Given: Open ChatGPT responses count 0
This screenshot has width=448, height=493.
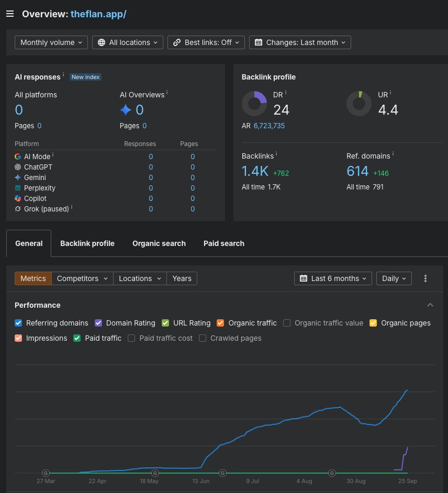Looking at the screenshot, I should pyautogui.click(x=151, y=167).
